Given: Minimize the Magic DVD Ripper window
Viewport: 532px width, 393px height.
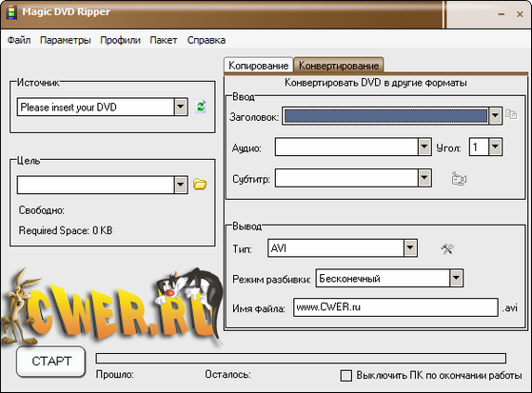Looking at the screenshot, I should [x=502, y=14].
